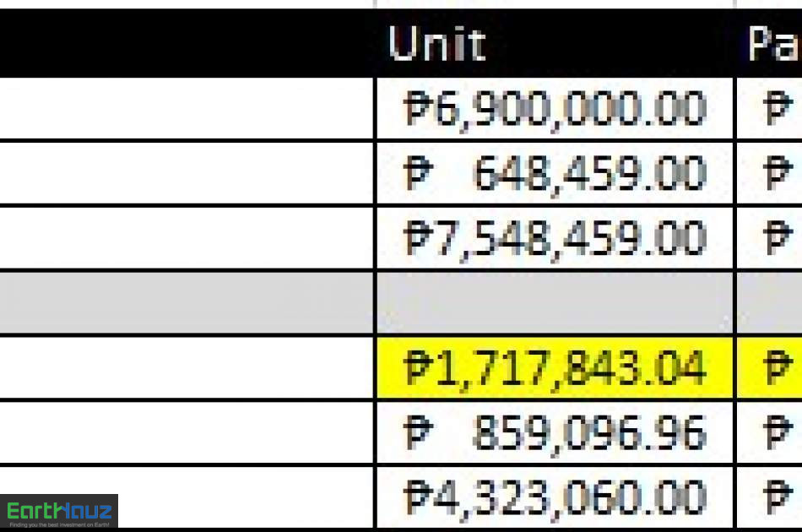
Task: Select the peso cell right of ₱4,323,060.00
Action: point(770,497)
